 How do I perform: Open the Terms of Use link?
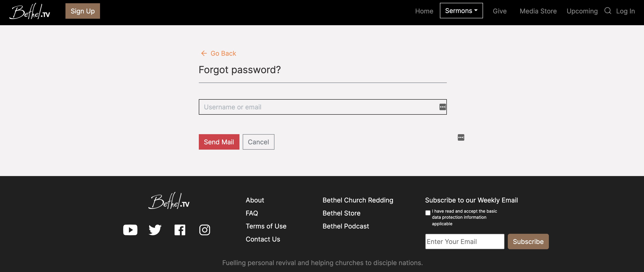coord(266,226)
